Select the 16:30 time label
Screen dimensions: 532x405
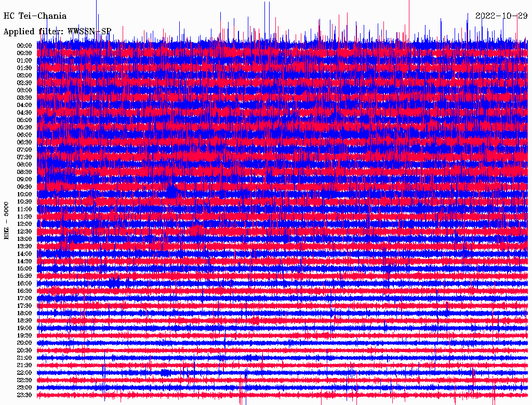pyautogui.click(x=24, y=291)
